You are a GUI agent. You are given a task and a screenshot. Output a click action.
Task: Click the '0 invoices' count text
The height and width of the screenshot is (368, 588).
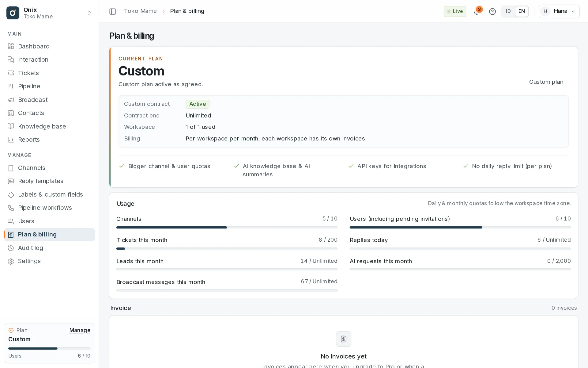pyautogui.click(x=564, y=308)
